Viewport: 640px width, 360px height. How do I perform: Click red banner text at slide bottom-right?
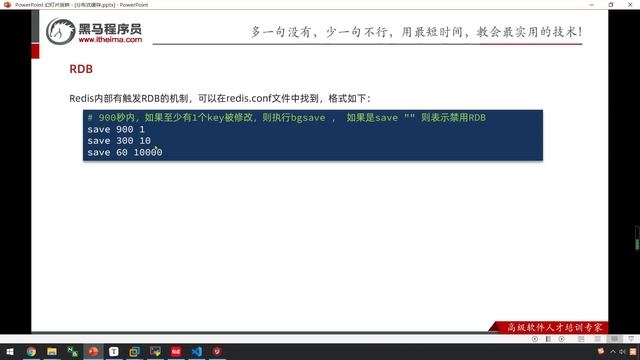pyautogui.click(x=555, y=327)
